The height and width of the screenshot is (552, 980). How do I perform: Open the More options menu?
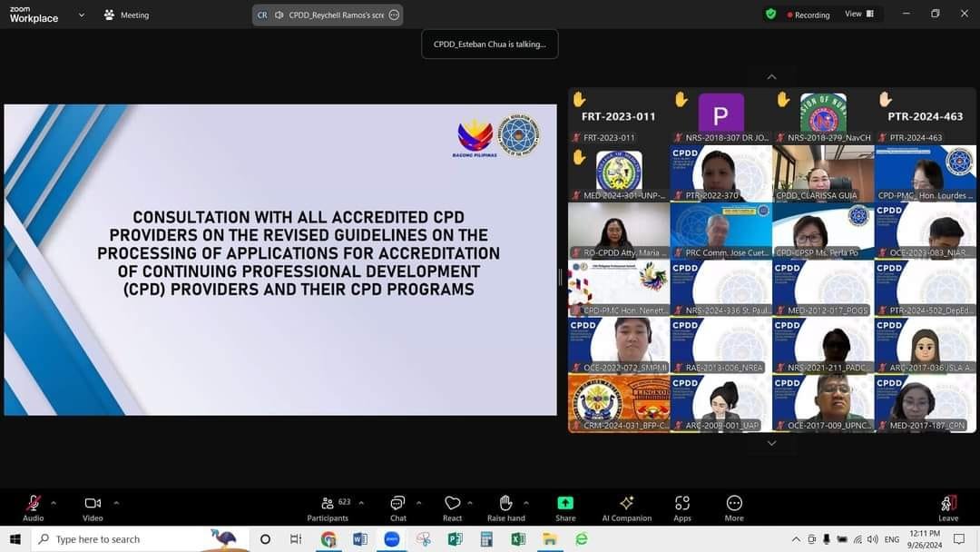coord(734,508)
